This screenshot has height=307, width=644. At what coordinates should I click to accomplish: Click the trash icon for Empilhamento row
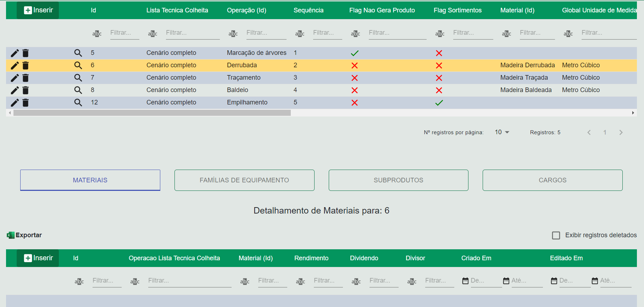(x=26, y=103)
